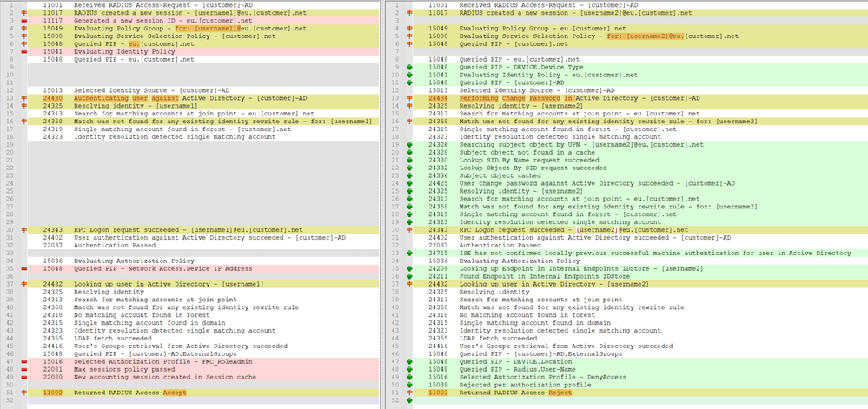Click code 24434 in the right pane
868x409 pixels.
click(439, 98)
